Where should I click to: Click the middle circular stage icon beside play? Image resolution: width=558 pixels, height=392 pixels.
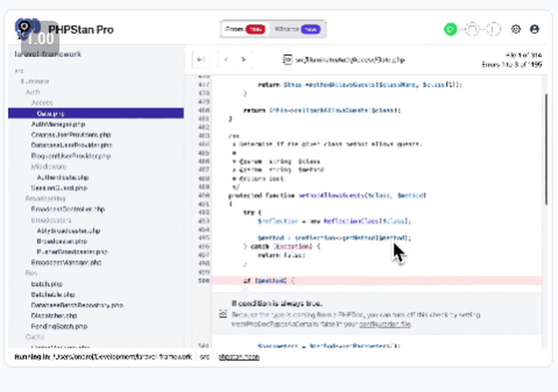click(x=472, y=29)
